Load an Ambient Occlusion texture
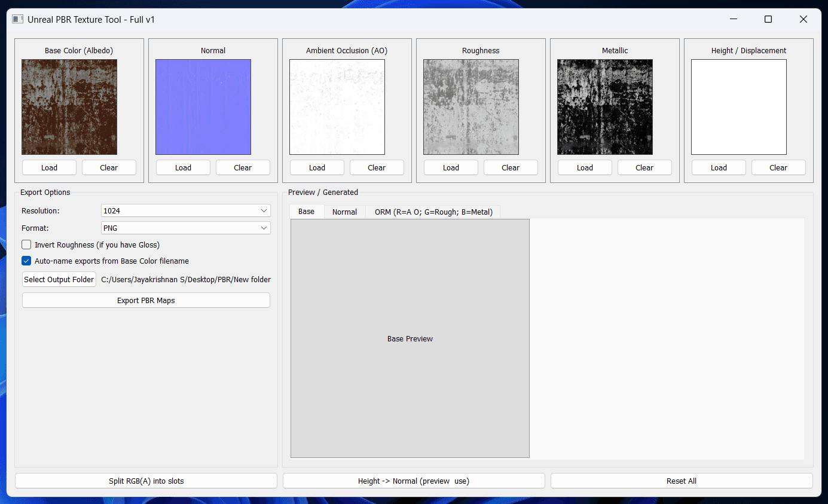 (x=317, y=167)
